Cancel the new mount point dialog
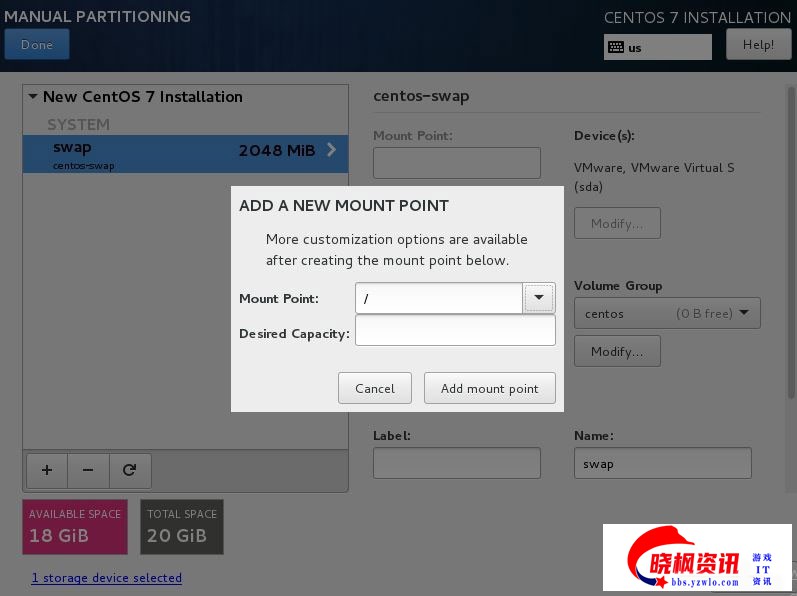The height and width of the screenshot is (596, 797). pyautogui.click(x=375, y=388)
